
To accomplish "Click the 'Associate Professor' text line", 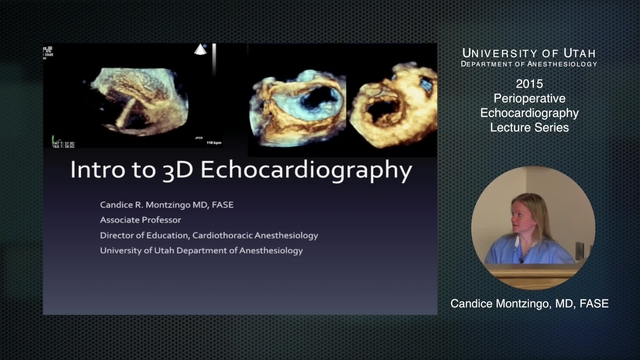I will pos(140,220).
